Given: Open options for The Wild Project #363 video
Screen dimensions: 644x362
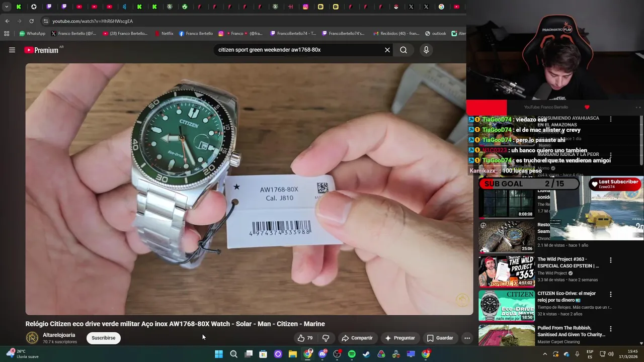Looking at the screenshot, I should click(x=611, y=260).
